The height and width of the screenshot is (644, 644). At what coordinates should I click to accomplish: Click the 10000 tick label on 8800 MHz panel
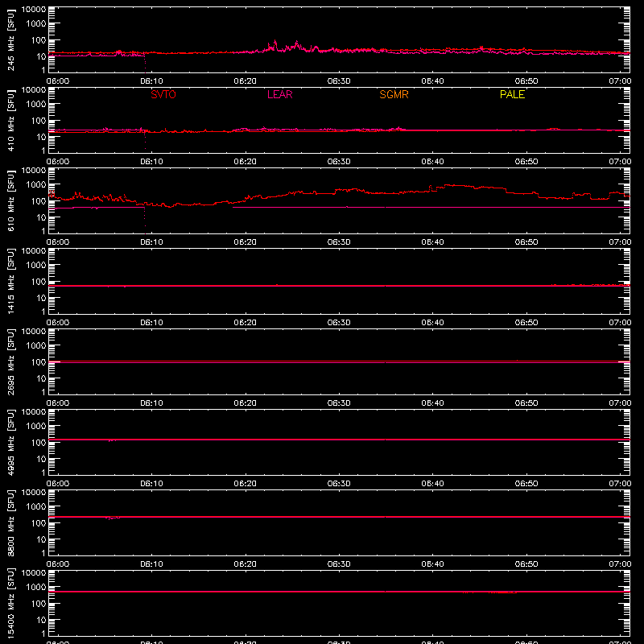click(34, 493)
